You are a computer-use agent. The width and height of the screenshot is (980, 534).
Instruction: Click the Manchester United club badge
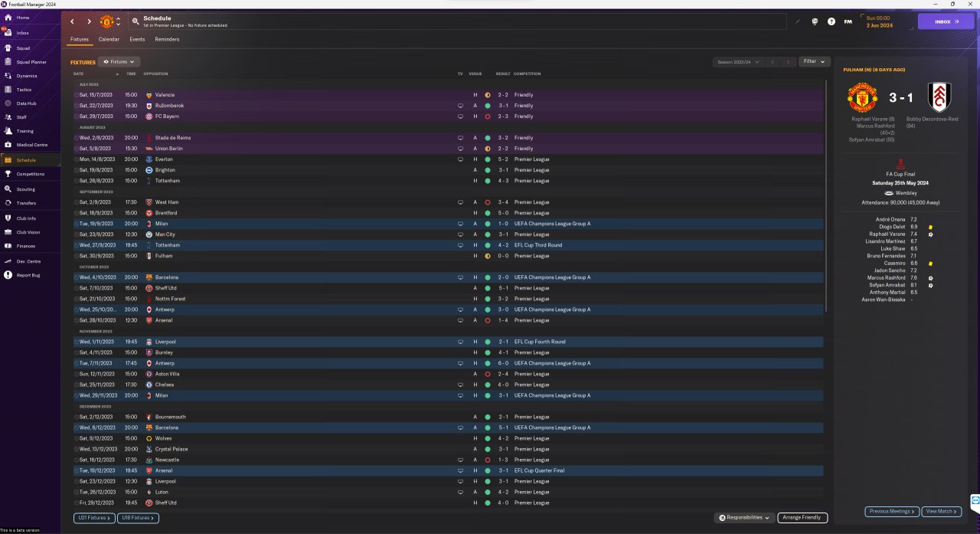point(106,21)
